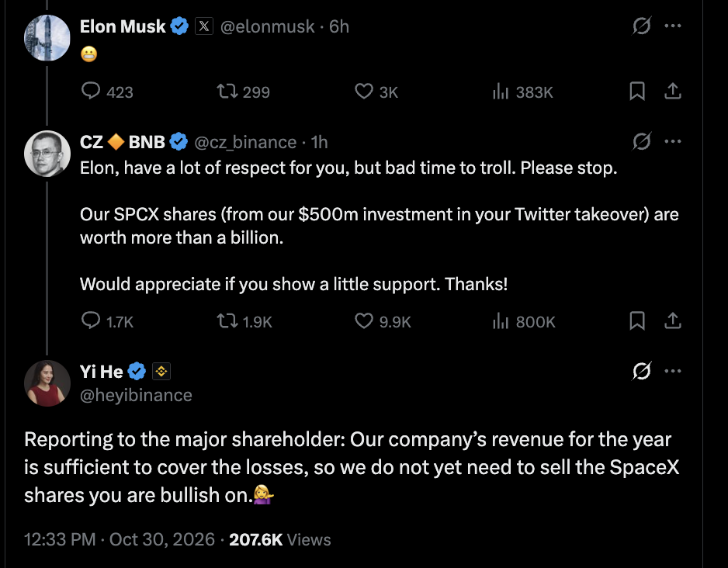Open Yi He's profile picture
The image size is (728, 568).
pyautogui.click(x=47, y=383)
